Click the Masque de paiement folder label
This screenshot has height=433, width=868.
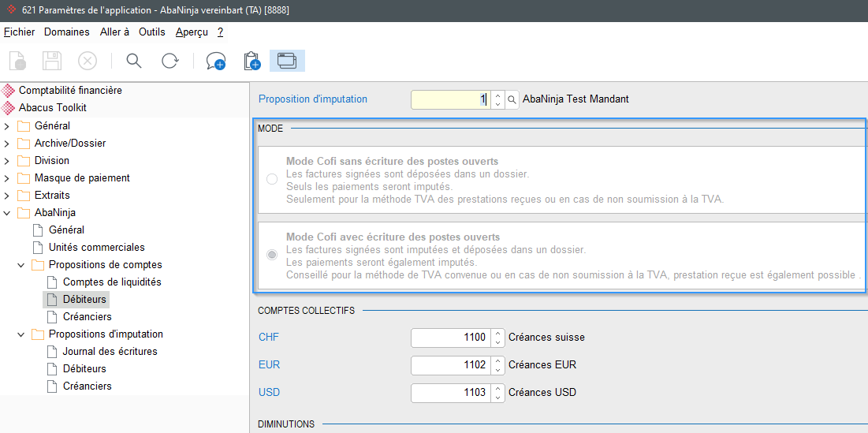82,178
